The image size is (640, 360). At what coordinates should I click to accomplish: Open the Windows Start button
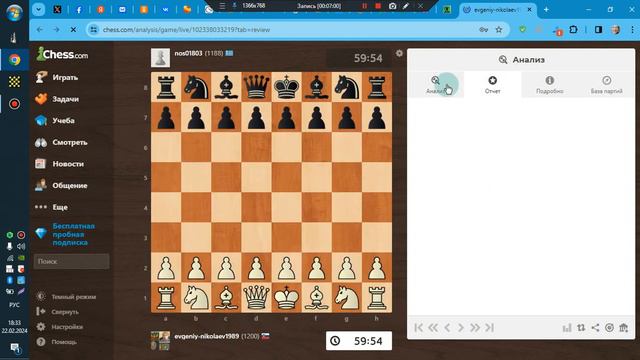pyautogui.click(x=14, y=13)
